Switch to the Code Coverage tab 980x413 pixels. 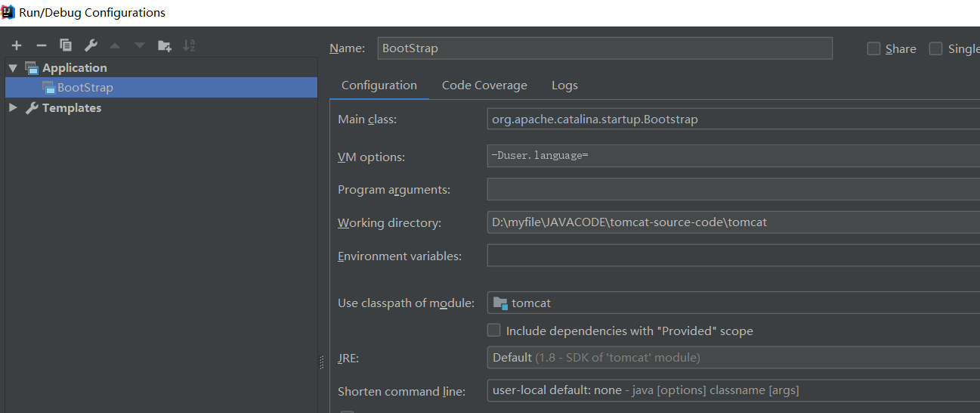[484, 85]
